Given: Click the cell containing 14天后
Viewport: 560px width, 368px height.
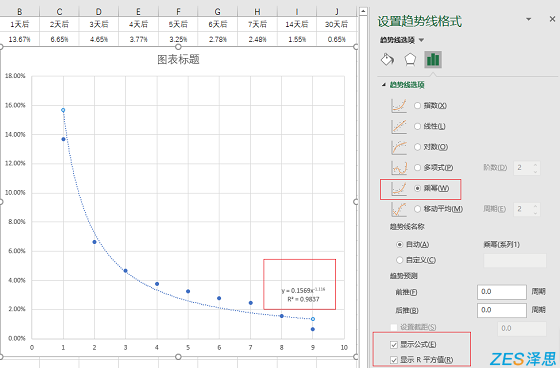Looking at the screenshot, I should [297, 24].
